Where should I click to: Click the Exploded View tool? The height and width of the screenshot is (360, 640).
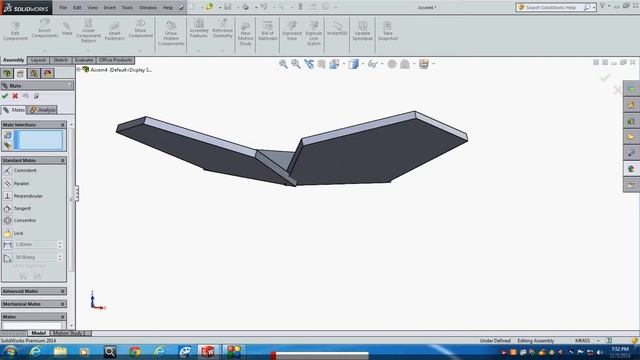[292, 31]
